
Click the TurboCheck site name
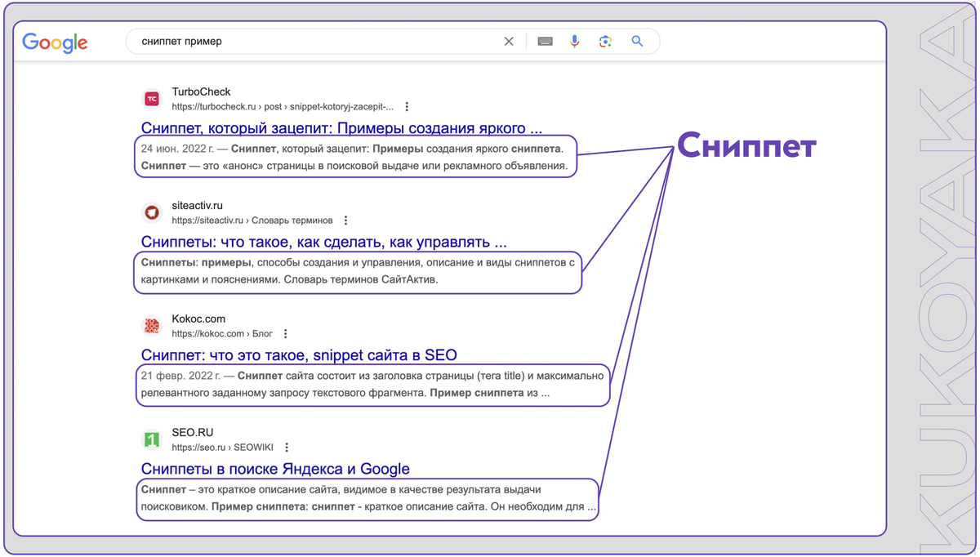(201, 91)
